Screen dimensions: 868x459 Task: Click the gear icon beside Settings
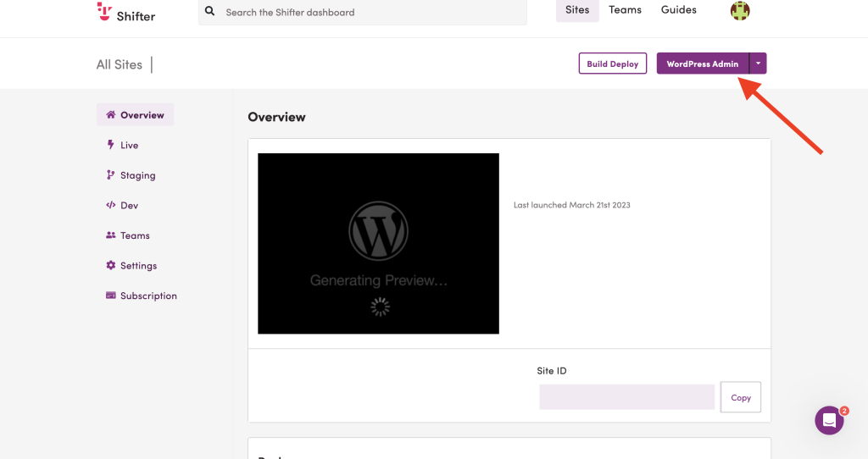111,265
